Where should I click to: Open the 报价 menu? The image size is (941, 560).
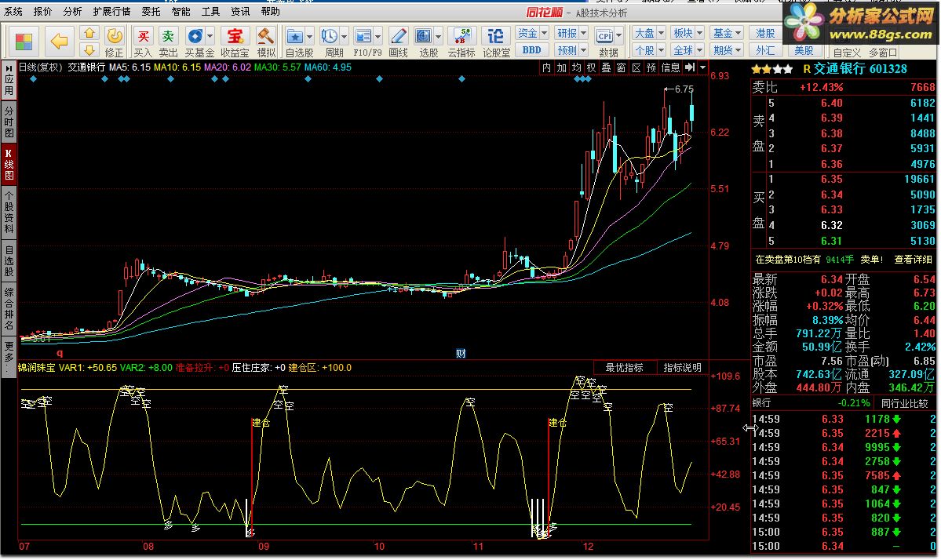(x=42, y=12)
